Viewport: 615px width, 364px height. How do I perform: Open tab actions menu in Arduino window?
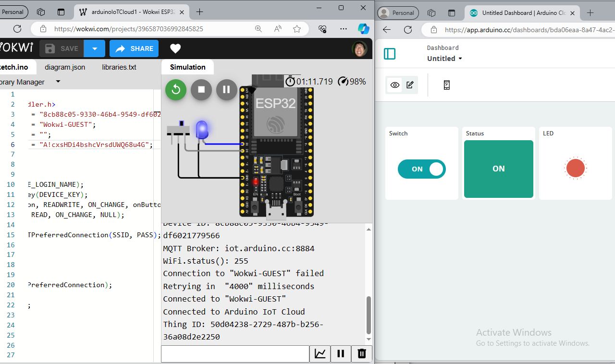(x=451, y=13)
